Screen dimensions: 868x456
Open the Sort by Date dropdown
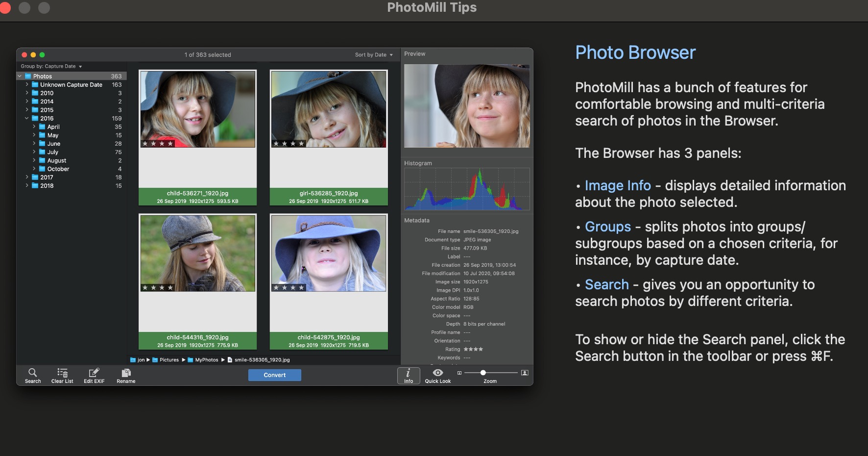point(374,55)
